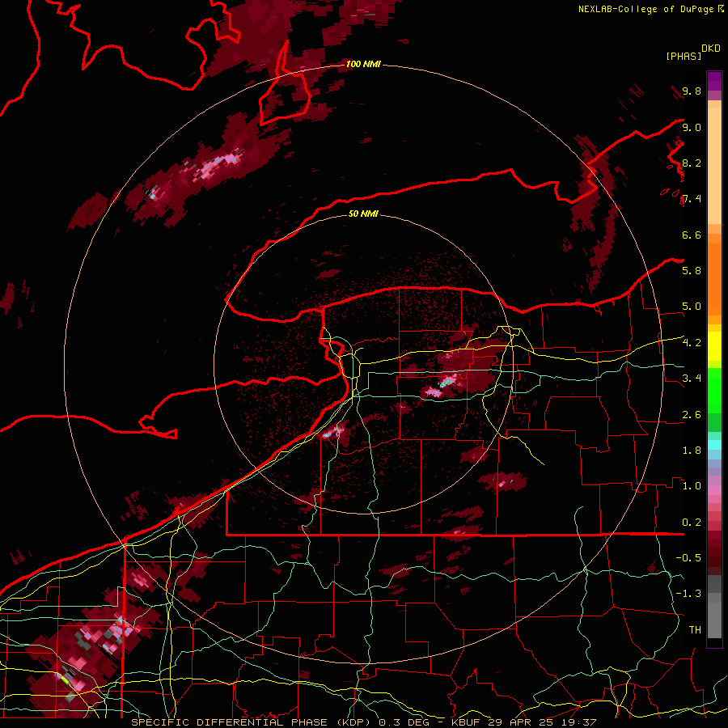Click the -0.5 value on the scale
The height and width of the screenshot is (728, 728).
point(688,558)
